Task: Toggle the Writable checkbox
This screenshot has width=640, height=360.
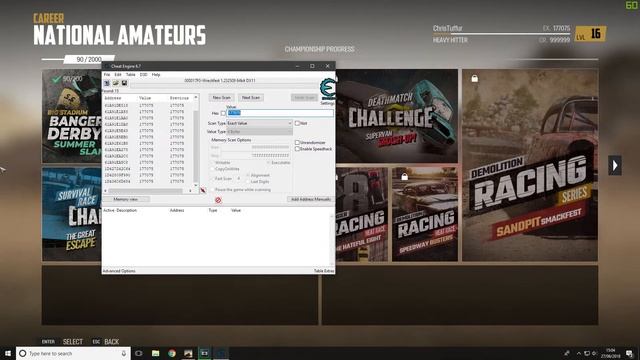Action: pyautogui.click(x=212, y=162)
